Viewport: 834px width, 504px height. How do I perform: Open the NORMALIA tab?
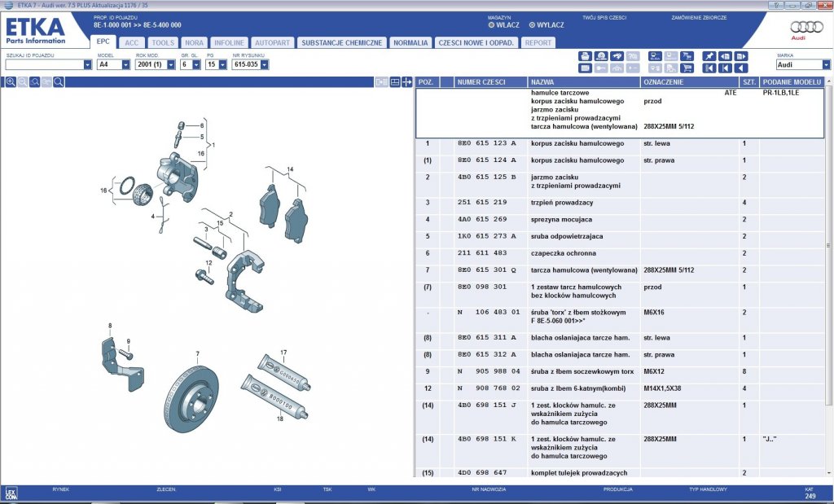[x=410, y=42]
